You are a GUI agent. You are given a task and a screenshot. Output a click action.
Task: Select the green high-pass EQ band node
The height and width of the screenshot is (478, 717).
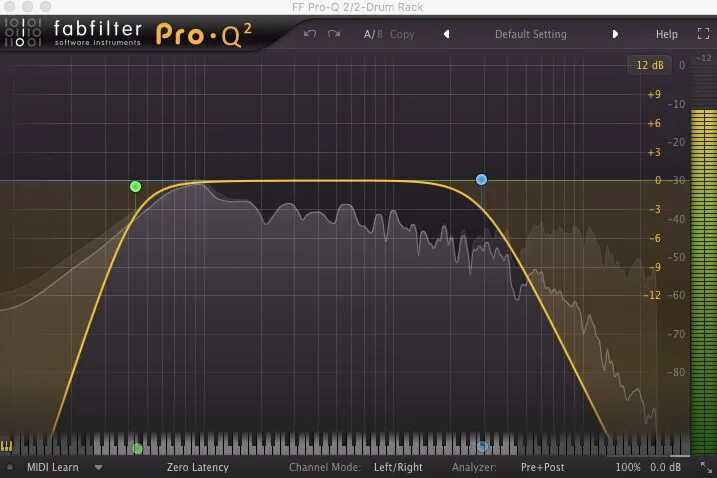click(135, 186)
